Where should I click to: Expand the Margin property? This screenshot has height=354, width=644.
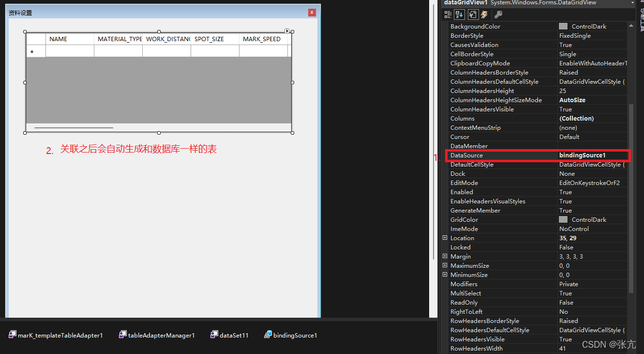(445, 256)
